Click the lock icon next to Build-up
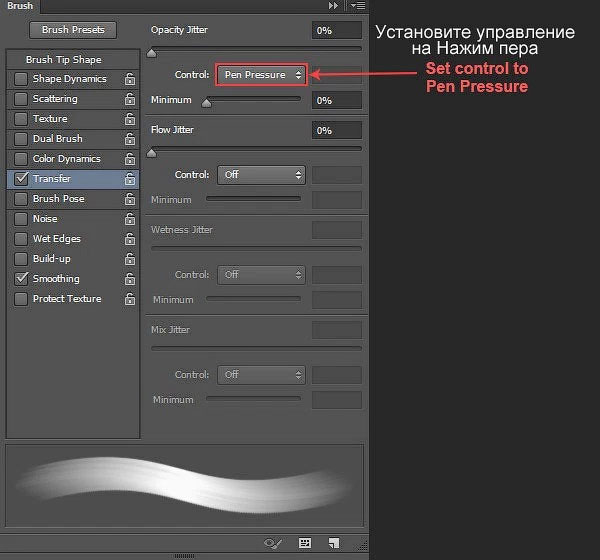This screenshot has height=560, width=600. tap(130, 259)
